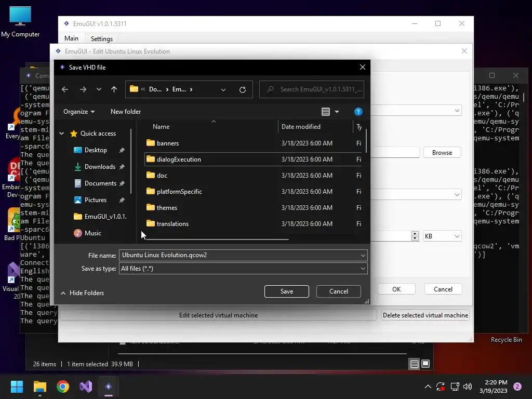Click Save in the dialog
This screenshot has width=532, height=399.
click(287, 291)
